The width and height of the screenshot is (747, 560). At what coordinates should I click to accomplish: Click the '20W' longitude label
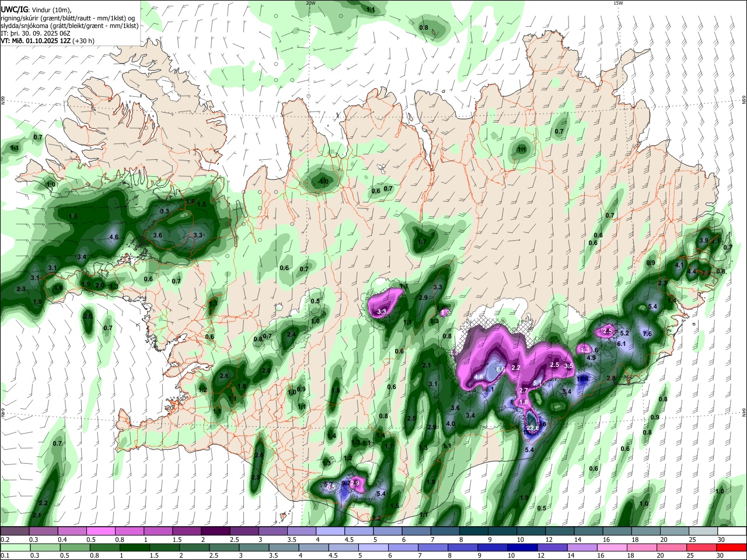click(310, 3)
